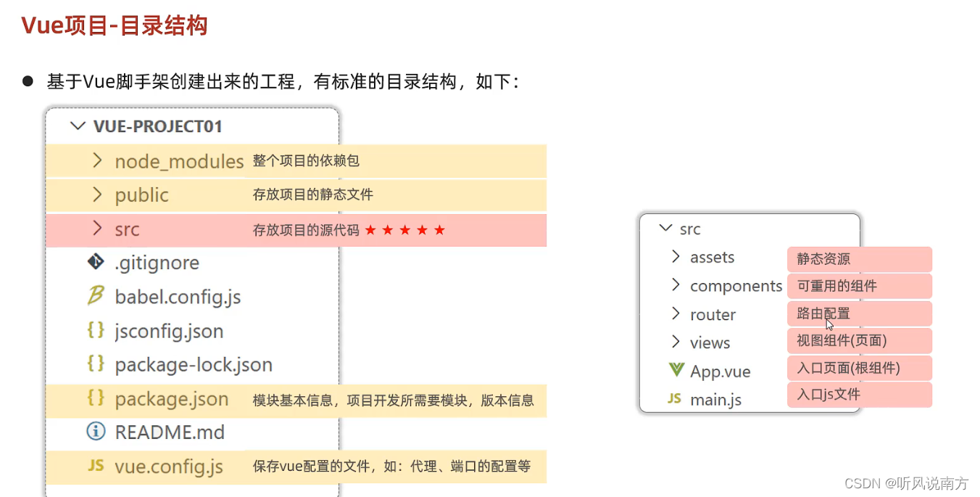
Task: Expand the src folder chevron in project tree
Action: 98,229
